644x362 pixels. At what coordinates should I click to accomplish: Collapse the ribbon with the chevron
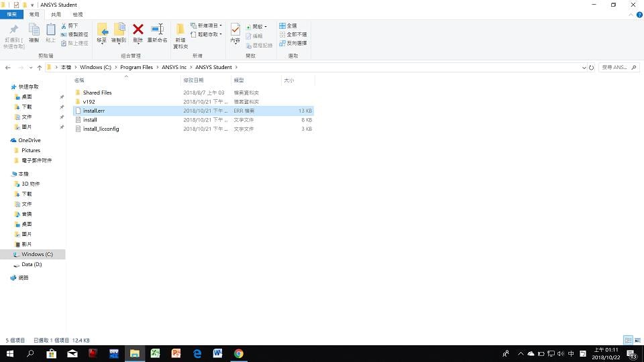tap(631, 15)
